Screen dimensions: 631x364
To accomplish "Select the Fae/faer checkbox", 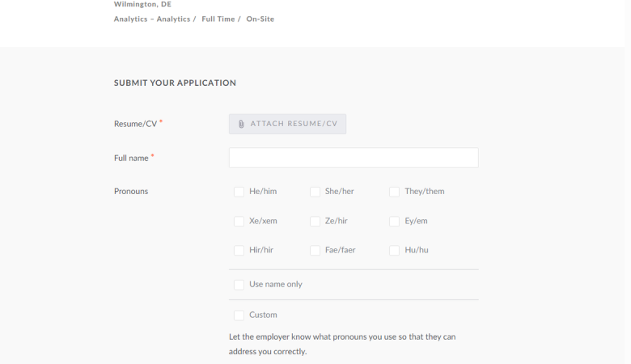I will [315, 251].
